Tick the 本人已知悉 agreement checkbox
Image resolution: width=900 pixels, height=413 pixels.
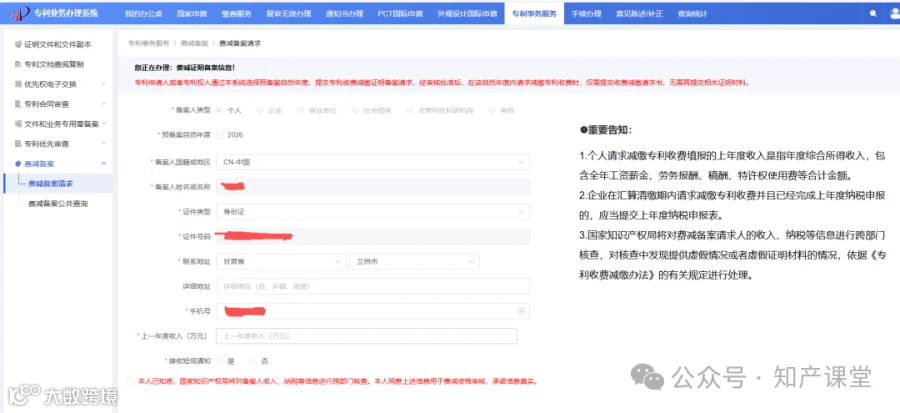point(131,381)
